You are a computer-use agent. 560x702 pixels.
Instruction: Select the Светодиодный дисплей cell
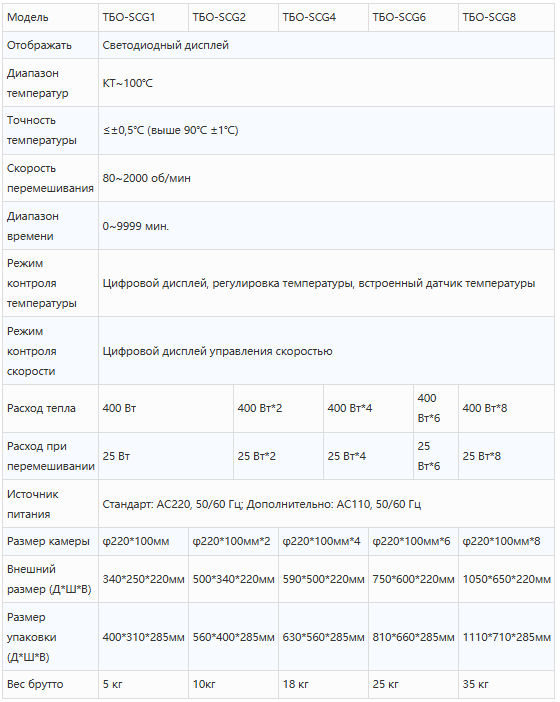326,45
